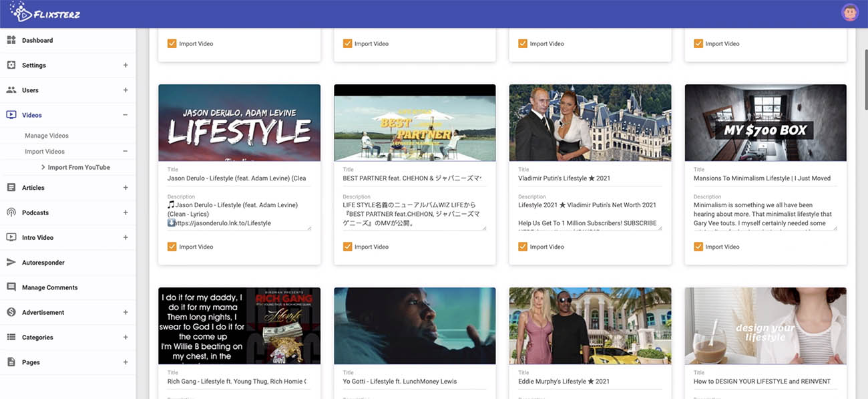The image size is (868, 399).
Task: Click the design your lifestyle thumbnail
Action: coord(766,325)
